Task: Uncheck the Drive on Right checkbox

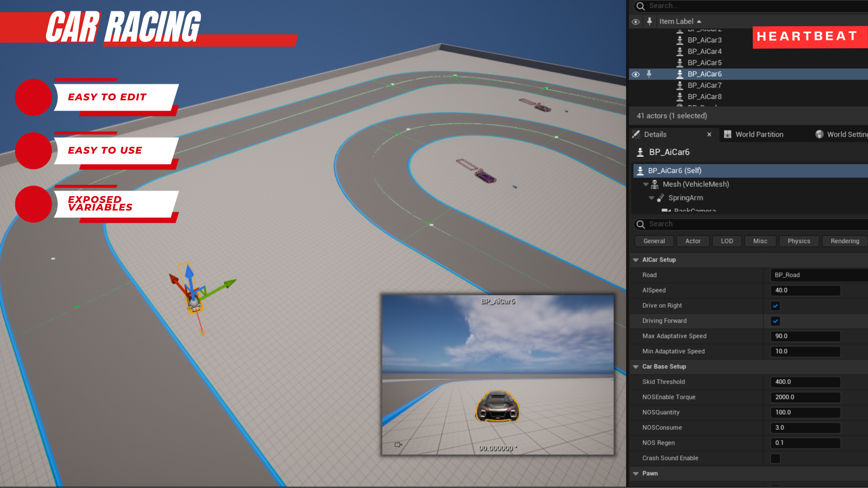Action: [x=775, y=306]
